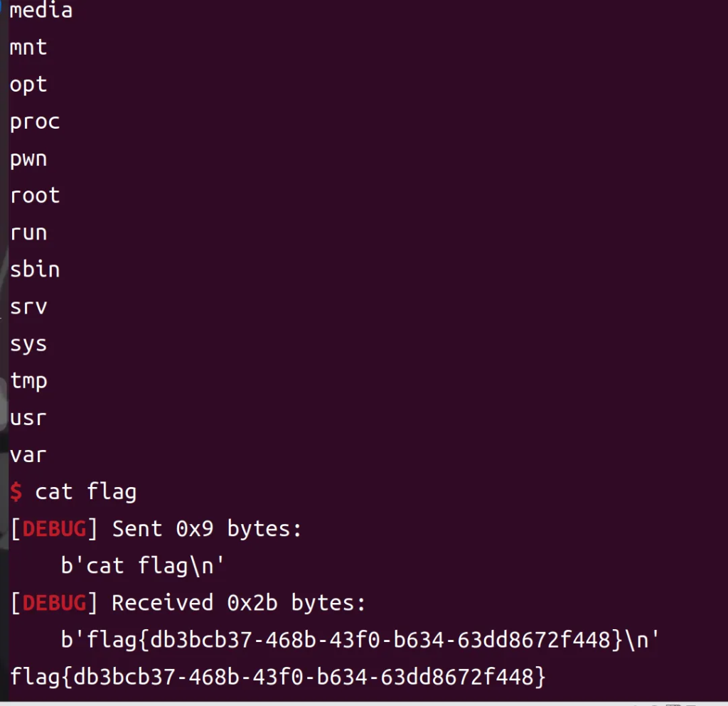Click the red $ shell prompt symbol
The image size is (728, 706).
click(x=16, y=491)
